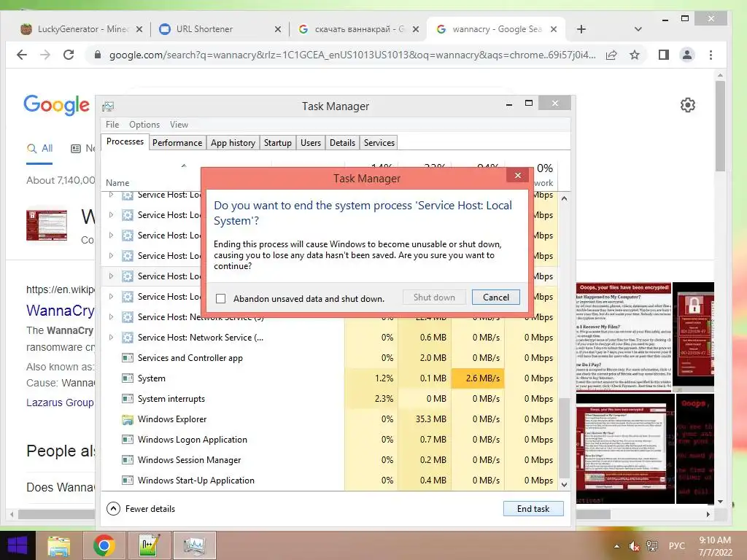This screenshot has width=747, height=560.
Task: Open the Options menu in Task Manager
Action: click(144, 124)
